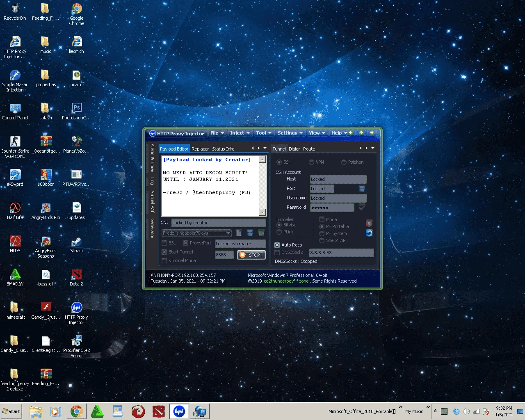
Task: Show hidden system tray icons arrow
Action: pyautogui.click(x=435, y=411)
